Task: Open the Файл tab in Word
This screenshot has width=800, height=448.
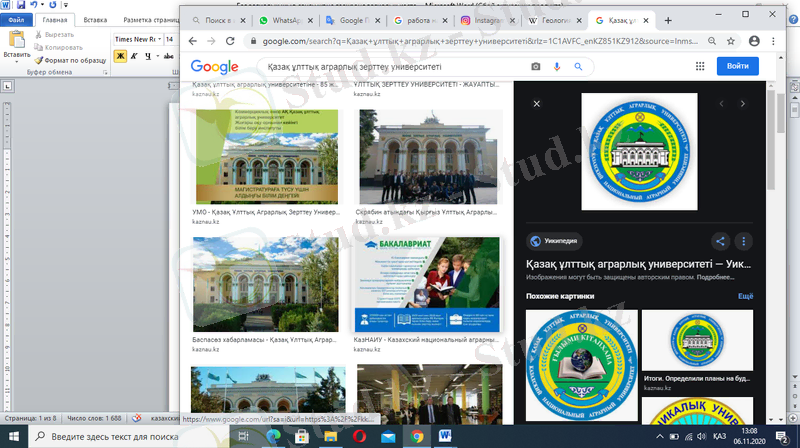Action: click(16, 20)
